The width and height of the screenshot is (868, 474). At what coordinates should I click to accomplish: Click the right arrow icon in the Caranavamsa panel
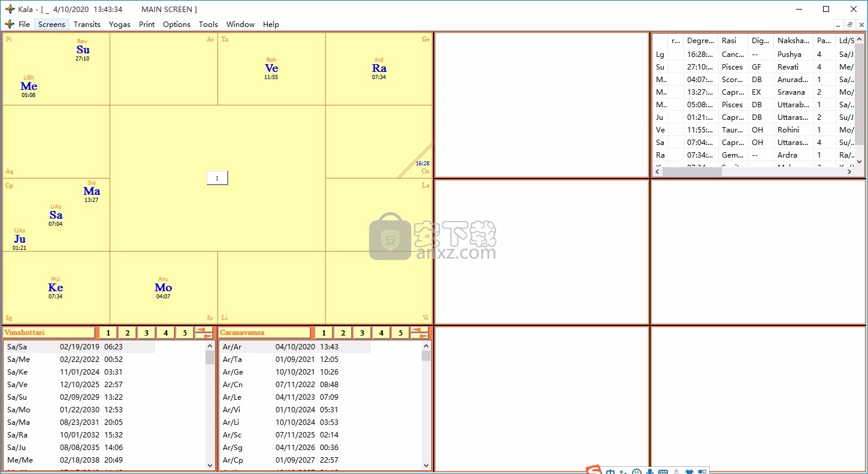419,336
